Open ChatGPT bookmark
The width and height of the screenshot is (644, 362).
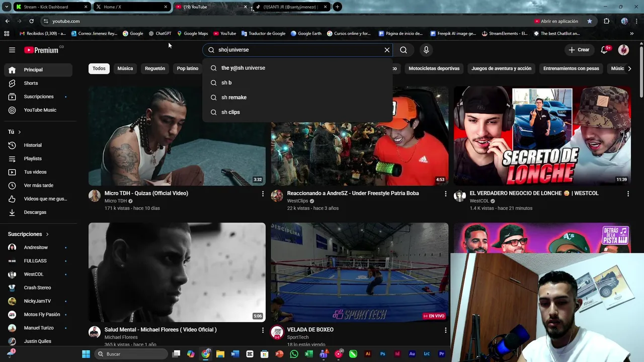click(x=160, y=34)
